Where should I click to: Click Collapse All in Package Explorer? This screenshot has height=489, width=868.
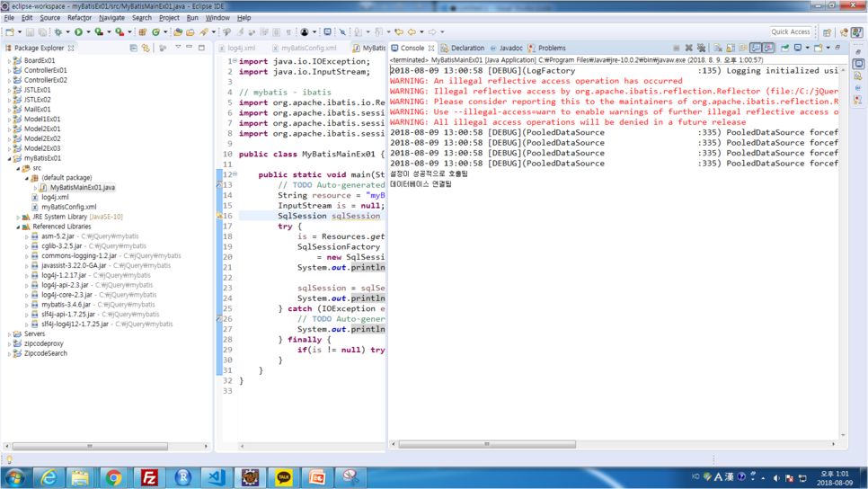(x=133, y=48)
